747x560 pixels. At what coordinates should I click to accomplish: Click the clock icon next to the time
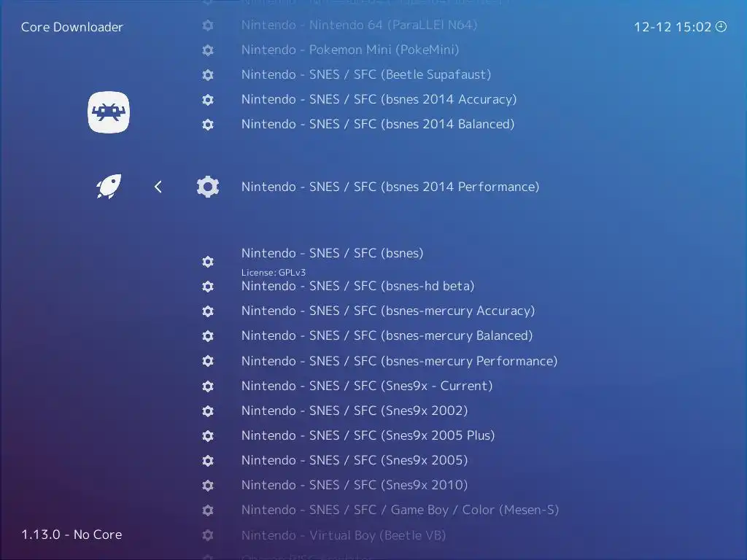click(x=721, y=27)
